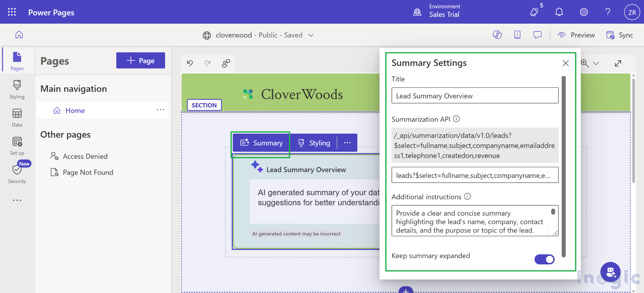Open the overflow menu next to Styling
The image size is (644, 293).
(347, 143)
